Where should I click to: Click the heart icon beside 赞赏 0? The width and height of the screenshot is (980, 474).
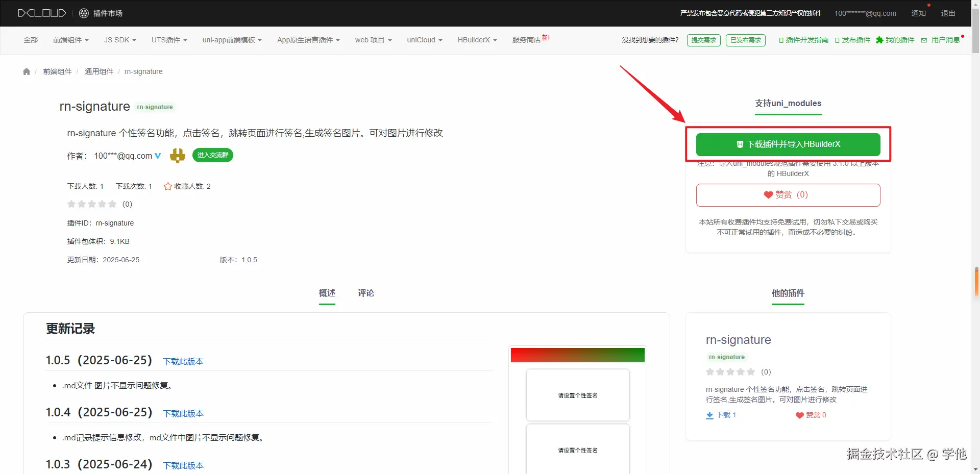(800, 415)
